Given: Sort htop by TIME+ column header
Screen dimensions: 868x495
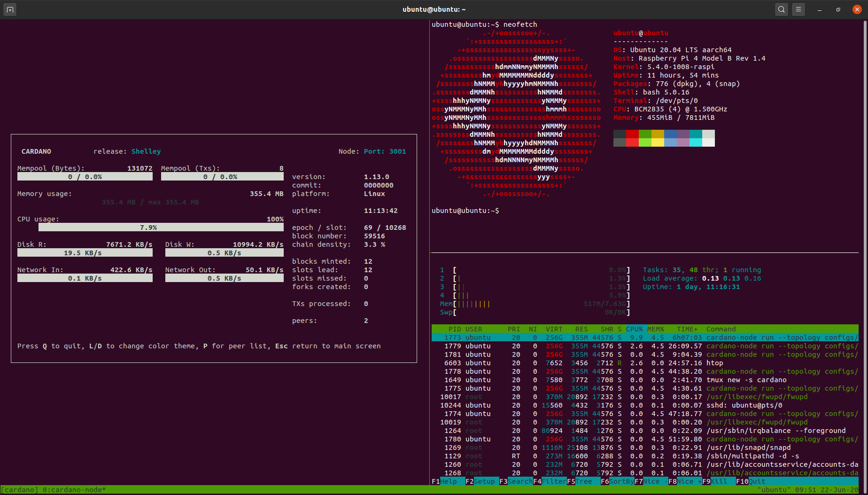Looking at the screenshot, I should (687, 329).
